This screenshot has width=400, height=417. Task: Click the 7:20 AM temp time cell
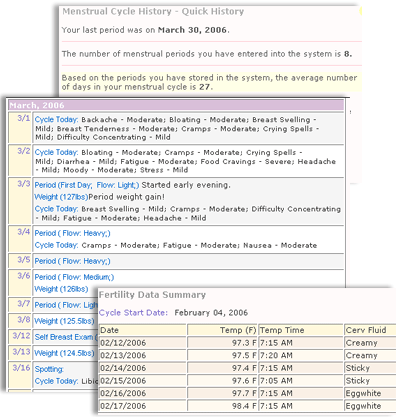pos(301,355)
